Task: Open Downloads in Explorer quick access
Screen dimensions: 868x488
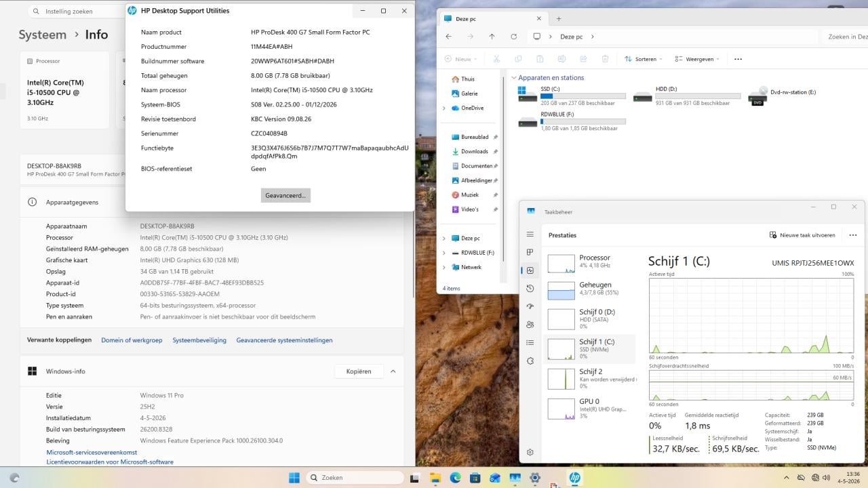Action: tap(474, 152)
